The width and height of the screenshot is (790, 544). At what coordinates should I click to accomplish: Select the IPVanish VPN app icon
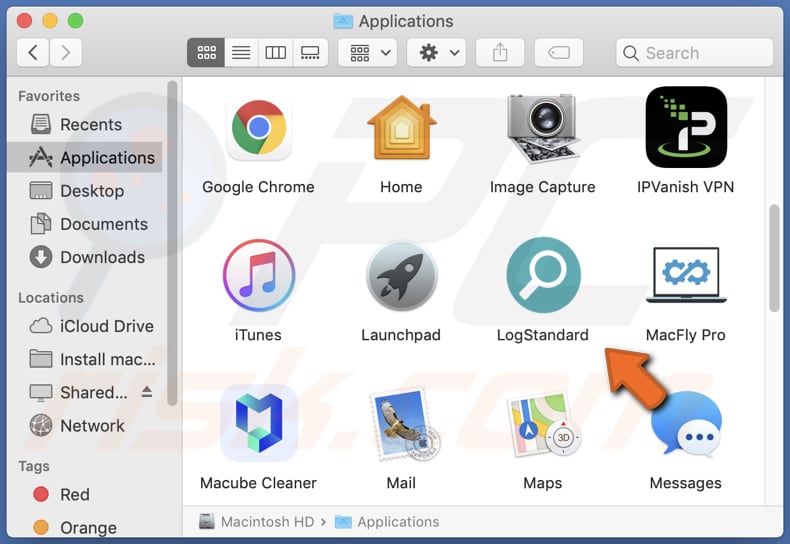[686, 127]
